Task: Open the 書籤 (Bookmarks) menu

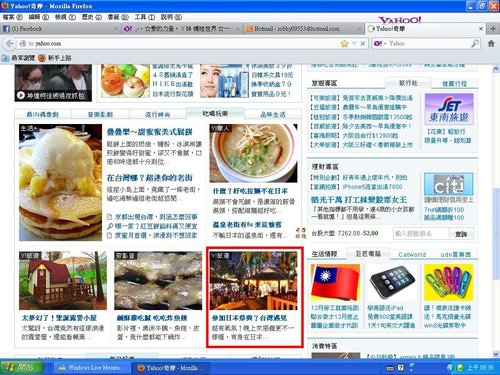Action: point(118,17)
